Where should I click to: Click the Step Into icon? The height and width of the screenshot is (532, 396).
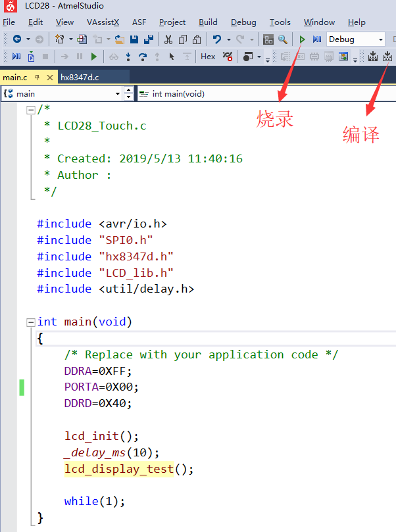point(128,57)
